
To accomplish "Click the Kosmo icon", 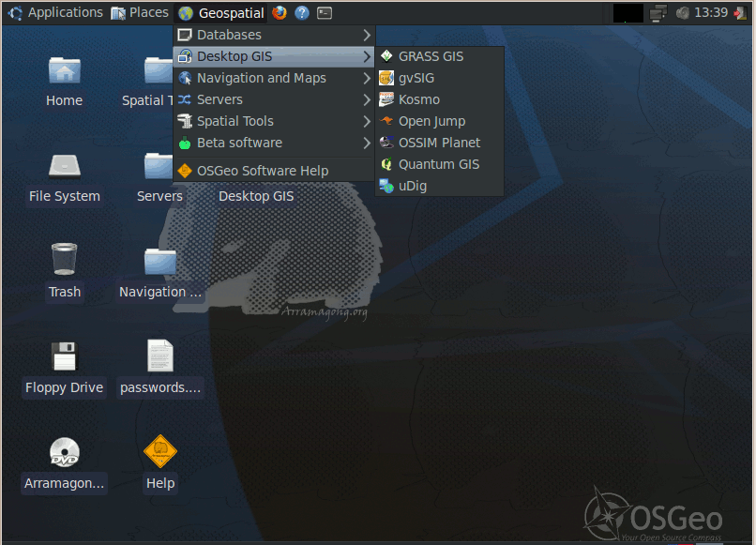I will pos(386,99).
